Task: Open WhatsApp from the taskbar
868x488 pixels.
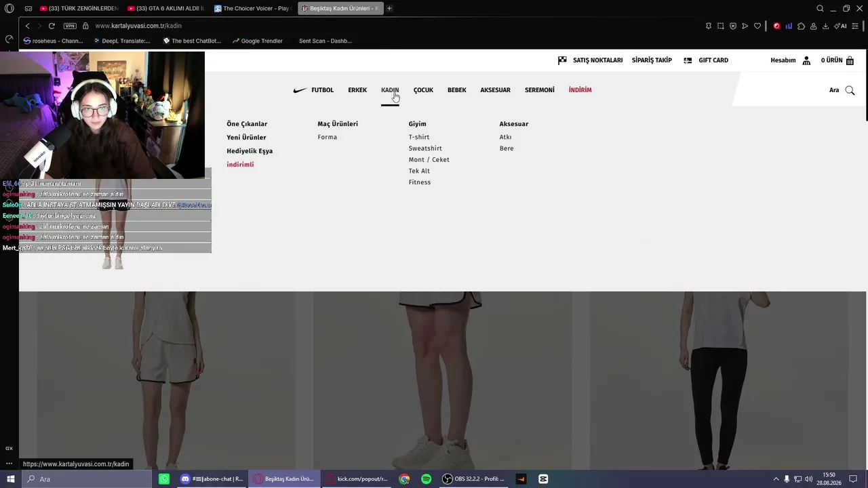Action: point(164,479)
